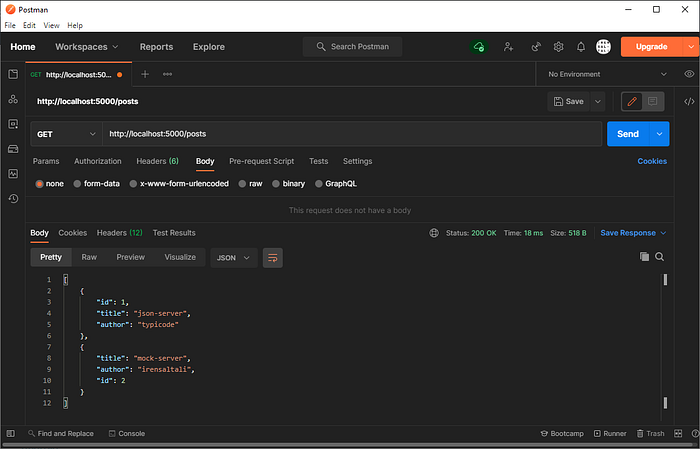Click the comment mode icon

click(x=653, y=101)
